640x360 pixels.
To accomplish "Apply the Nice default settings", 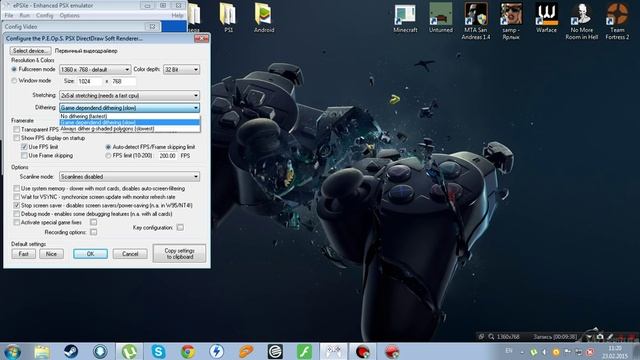I will pyautogui.click(x=51, y=254).
